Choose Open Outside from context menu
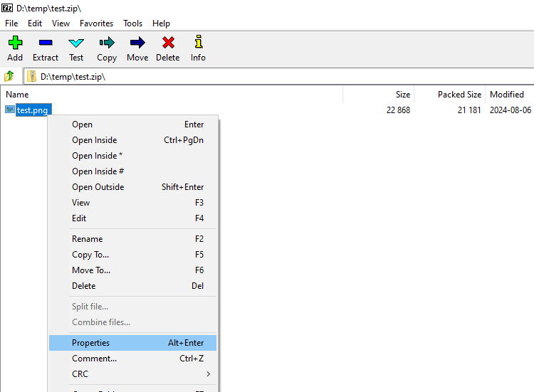 point(133,187)
